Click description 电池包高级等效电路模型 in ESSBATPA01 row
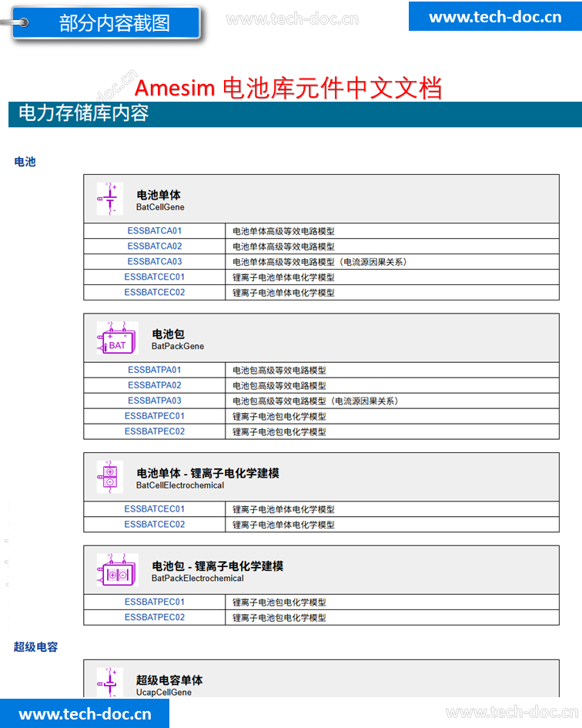Screen dimensions: 582x728 [279, 371]
